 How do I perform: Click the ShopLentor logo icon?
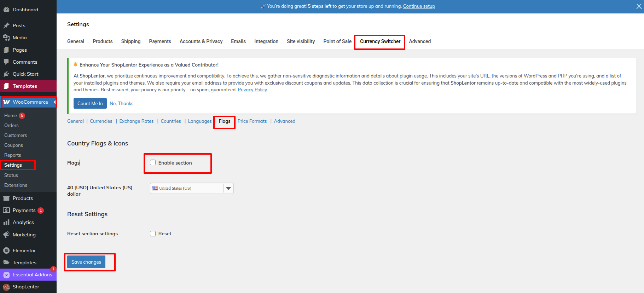point(6,287)
